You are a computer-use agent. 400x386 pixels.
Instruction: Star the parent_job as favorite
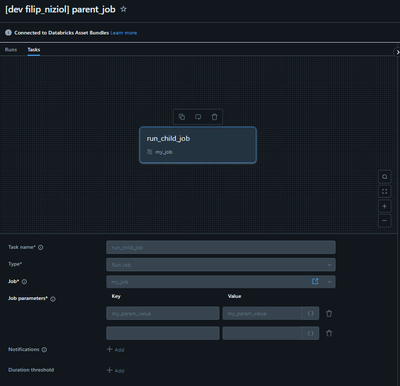123,9
